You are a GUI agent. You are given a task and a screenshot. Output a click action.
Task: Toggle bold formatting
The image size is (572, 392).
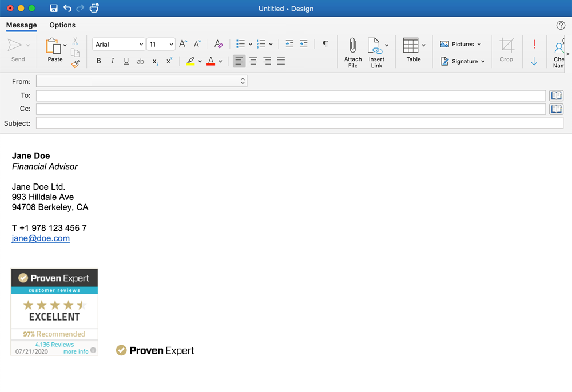[98, 61]
